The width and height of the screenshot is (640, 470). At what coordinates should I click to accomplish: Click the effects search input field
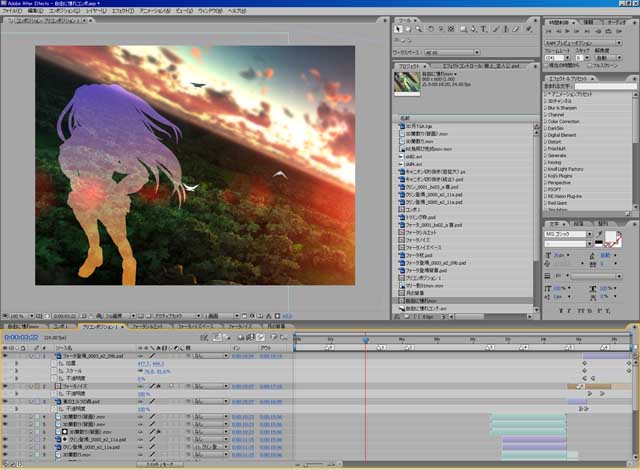606,86
